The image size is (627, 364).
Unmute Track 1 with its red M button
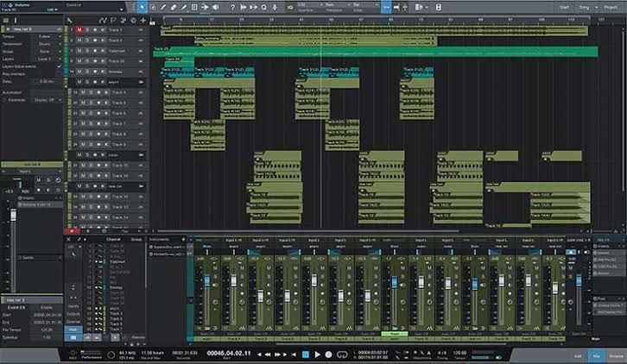tap(79, 30)
